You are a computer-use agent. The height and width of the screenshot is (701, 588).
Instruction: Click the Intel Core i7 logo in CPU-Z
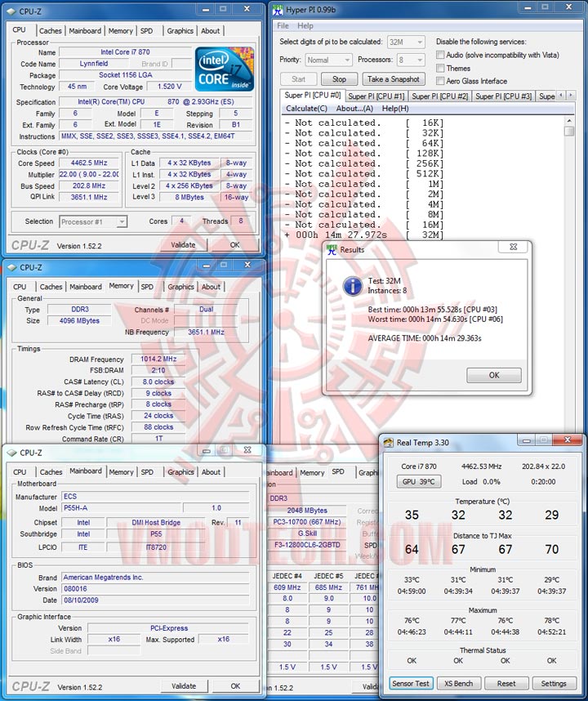click(225, 69)
